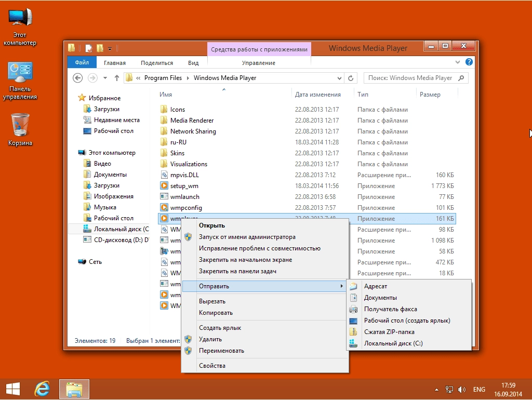Send to Адресат

coord(409,286)
